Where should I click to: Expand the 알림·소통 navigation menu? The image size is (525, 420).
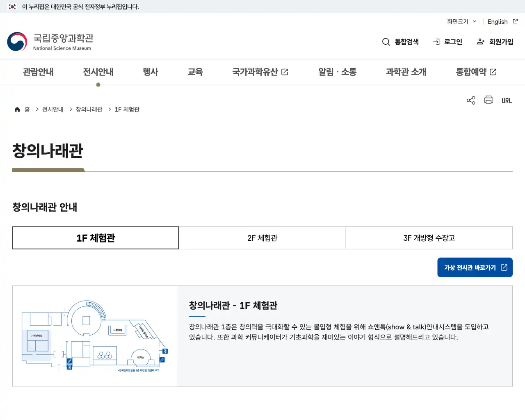(x=337, y=72)
